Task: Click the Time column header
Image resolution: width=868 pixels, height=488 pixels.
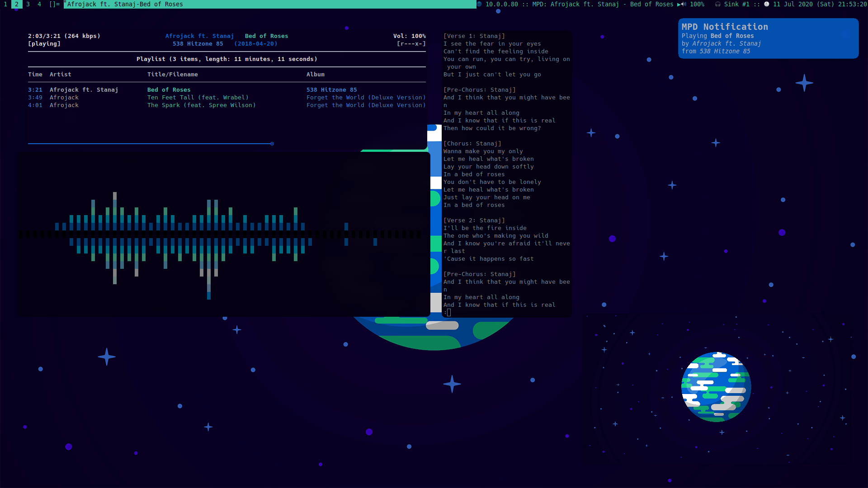Action: pyautogui.click(x=35, y=74)
